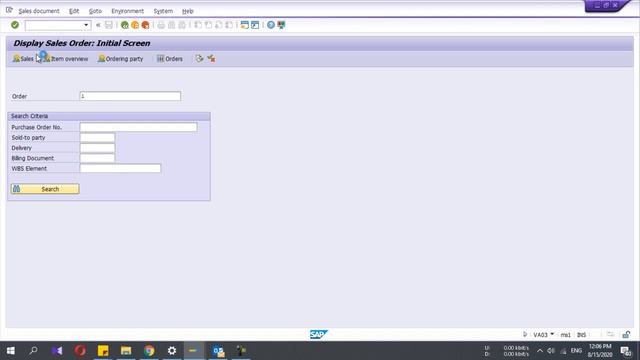This screenshot has height=360, width=640.
Task: Click the icon right of Orders button
Action: 199,59
